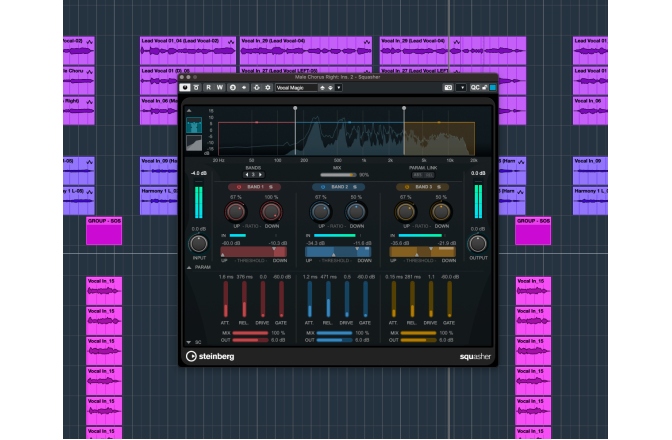Click the first crossover handle near 200 Hz

point(295,108)
